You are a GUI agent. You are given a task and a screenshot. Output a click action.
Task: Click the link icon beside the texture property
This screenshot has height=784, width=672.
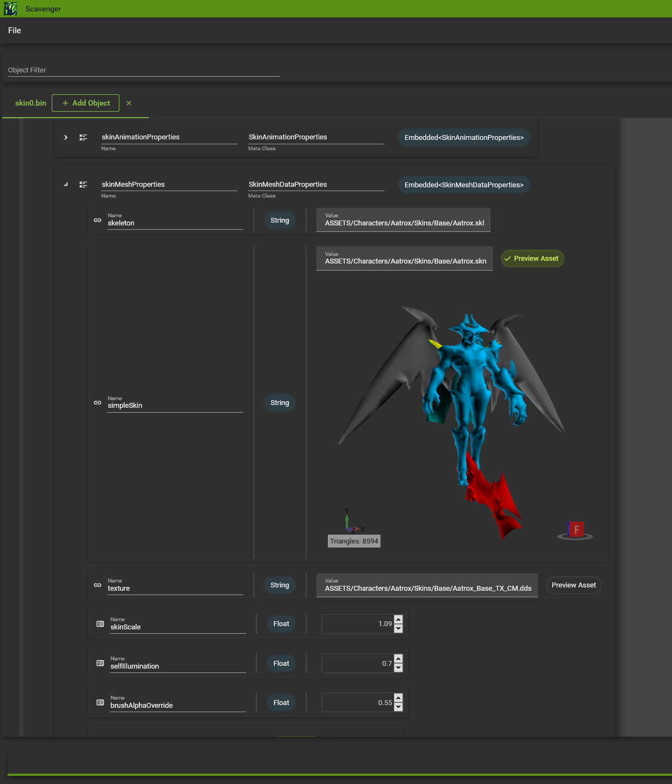click(97, 585)
